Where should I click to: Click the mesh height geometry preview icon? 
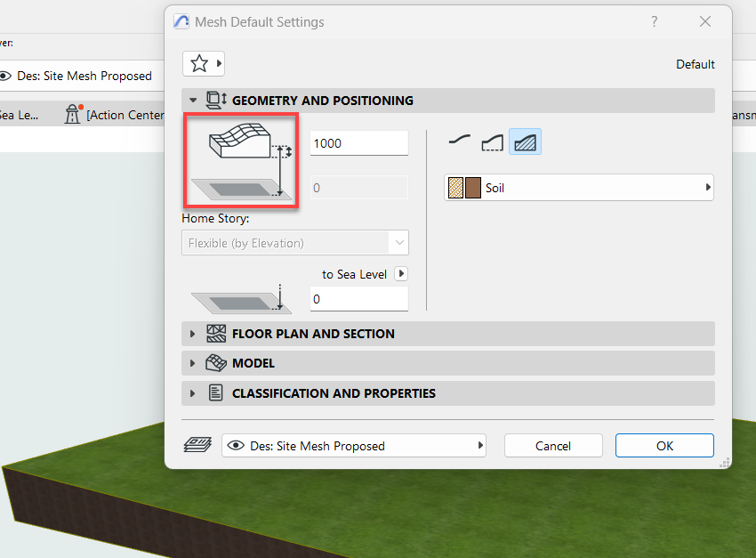[241, 161]
